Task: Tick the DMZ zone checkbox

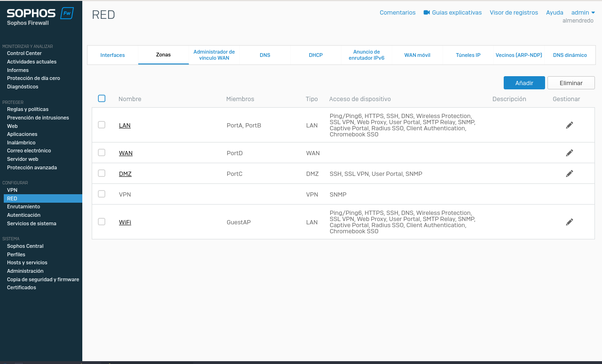Action: 102,174
